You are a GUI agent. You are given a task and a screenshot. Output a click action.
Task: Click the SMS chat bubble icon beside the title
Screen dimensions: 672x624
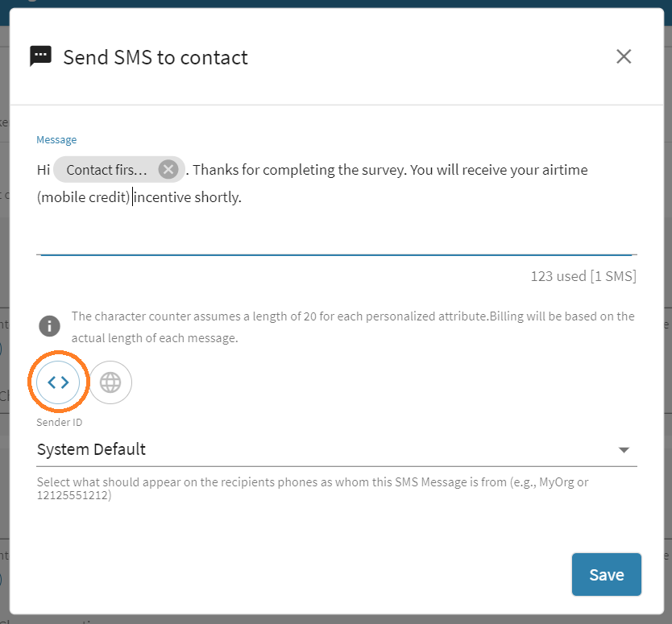point(40,56)
